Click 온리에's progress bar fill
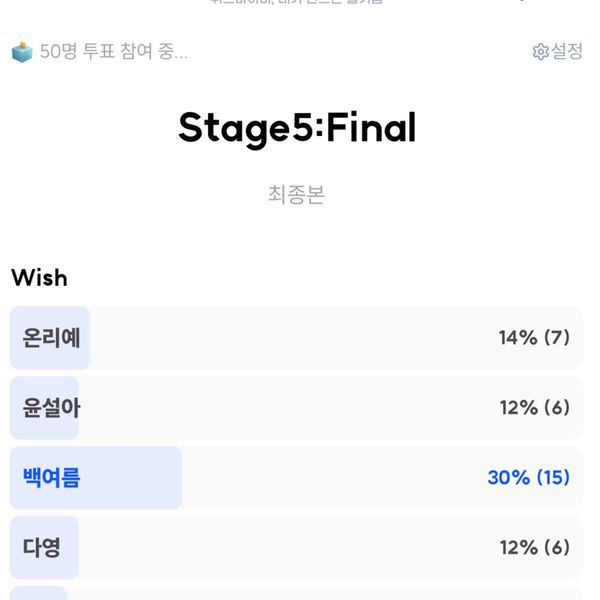Image resolution: width=600 pixels, height=600 pixels. click(x=50, y=338)
